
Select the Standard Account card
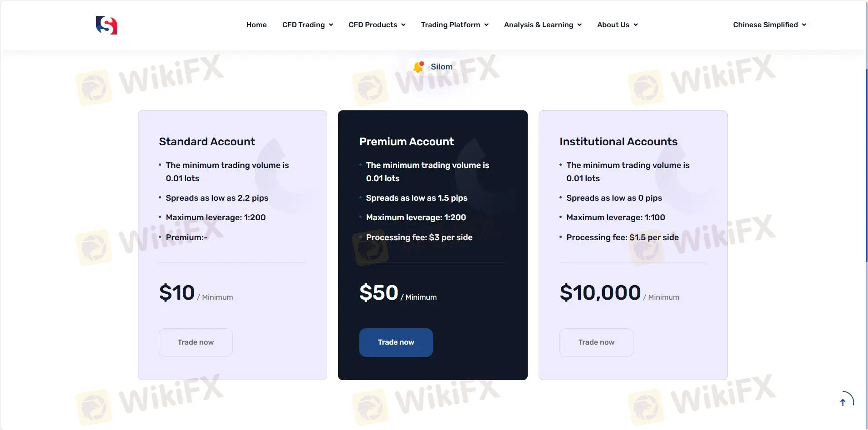232,244
